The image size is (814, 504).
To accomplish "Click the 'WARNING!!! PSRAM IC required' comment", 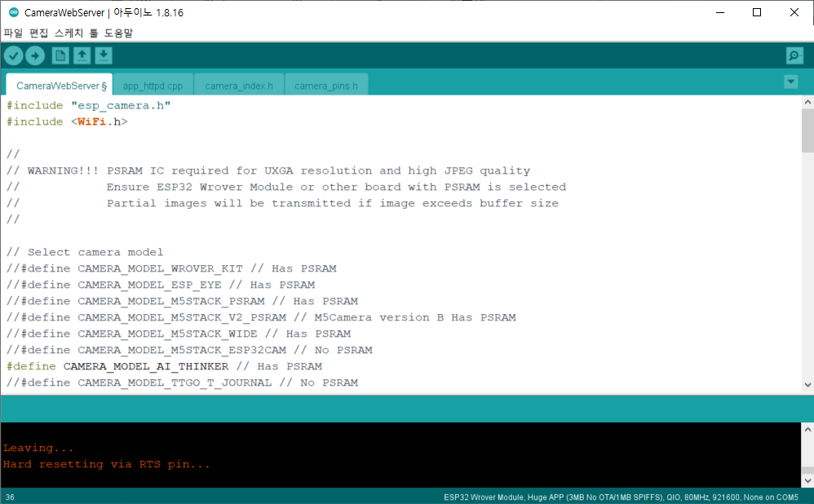I will point(268,170).
